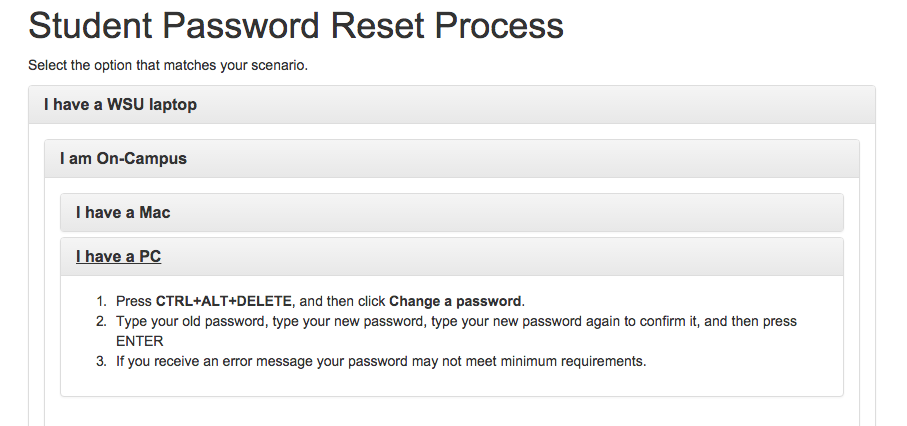
Task: Click list number 1 beside the Press step
Action: point(100,301)
